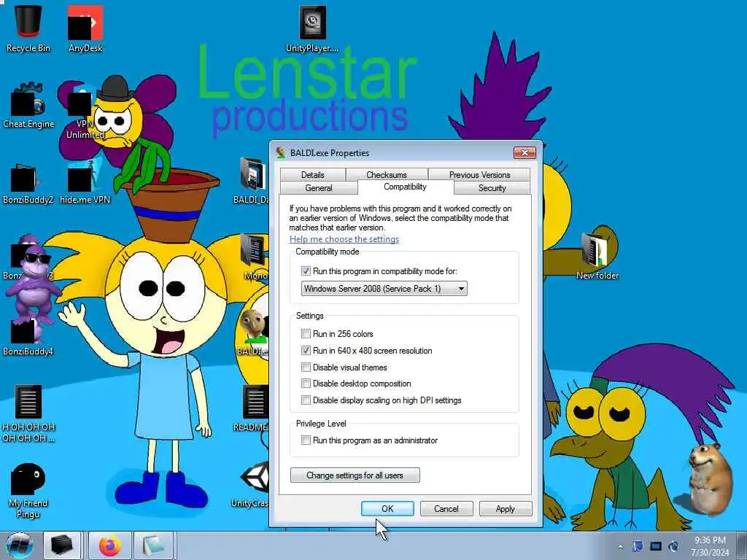Image resolution: width=747 pixels, height=560 pixels.
Task: Open the black box taskbar application
Action: pyautogui.click(x=62, y=545)
